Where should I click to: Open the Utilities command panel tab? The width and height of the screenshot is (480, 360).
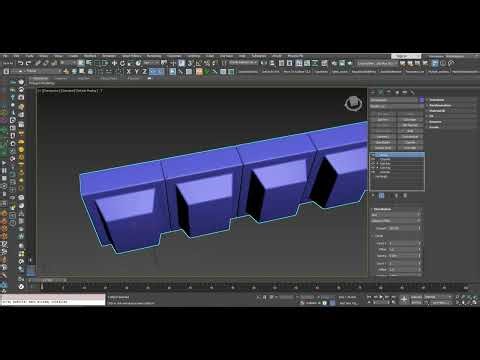[413, 92]
